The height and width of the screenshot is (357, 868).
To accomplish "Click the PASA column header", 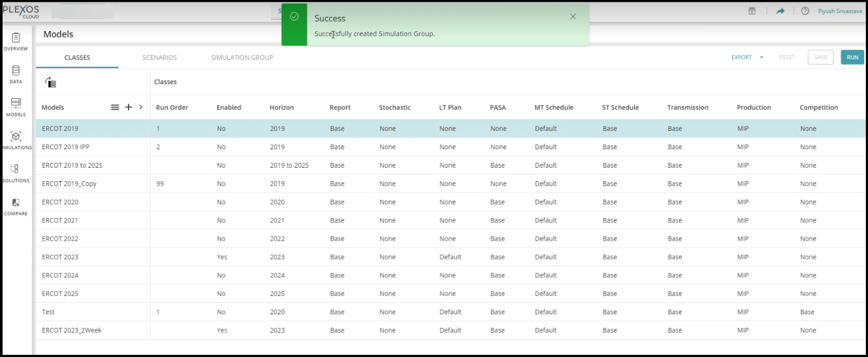I will click(x=498, y=107).
